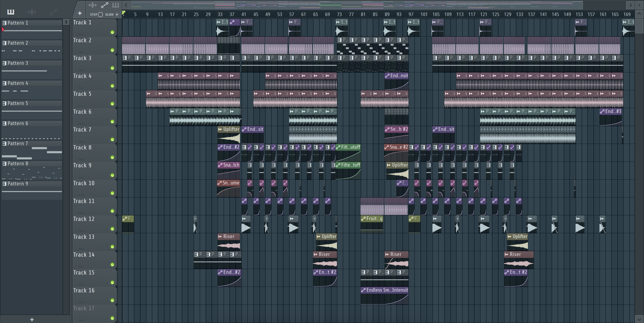Viewport: 644px width, 323px height.
Task: Click vertical scrollbar up arrow
Action: pos(639,14)
